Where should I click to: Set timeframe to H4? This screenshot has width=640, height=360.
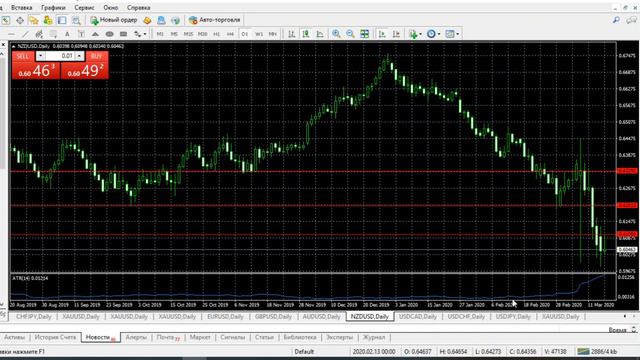pyautogui.click(x=230, y=34)
